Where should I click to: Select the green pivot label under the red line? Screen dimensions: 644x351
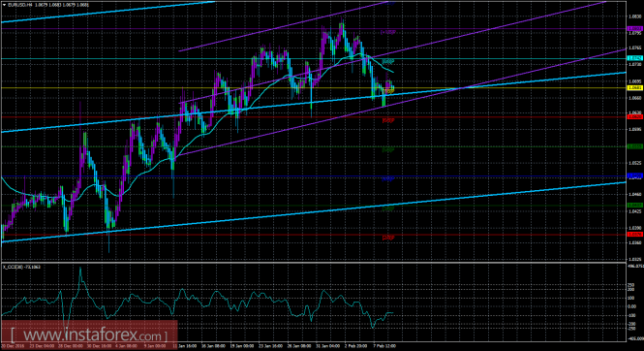[388, 149]
